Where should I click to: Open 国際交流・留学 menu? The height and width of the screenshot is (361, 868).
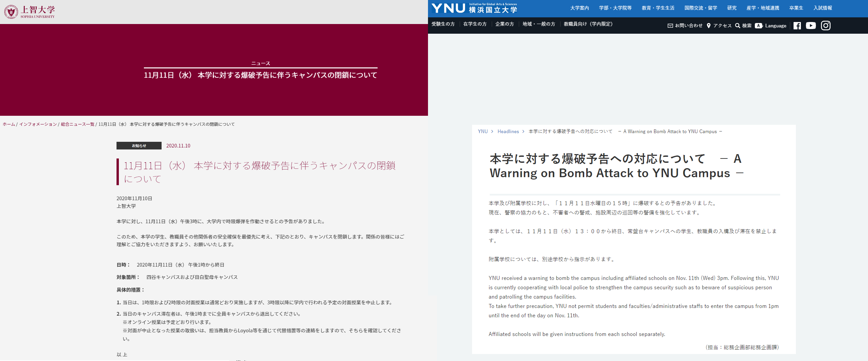point(700,8)
